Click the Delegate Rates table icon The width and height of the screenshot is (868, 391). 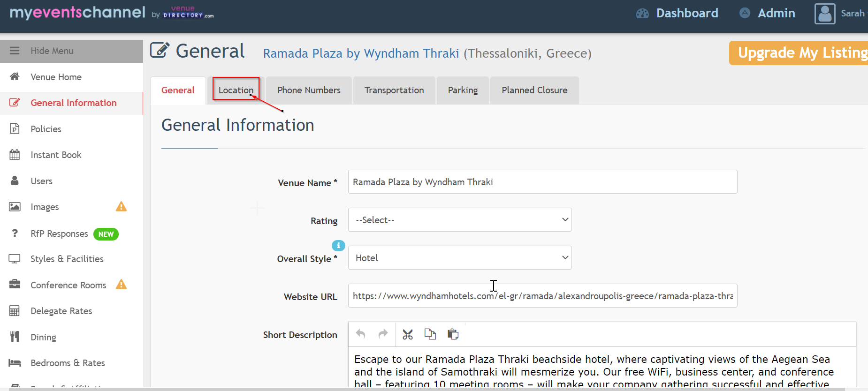tap(15, 310)
